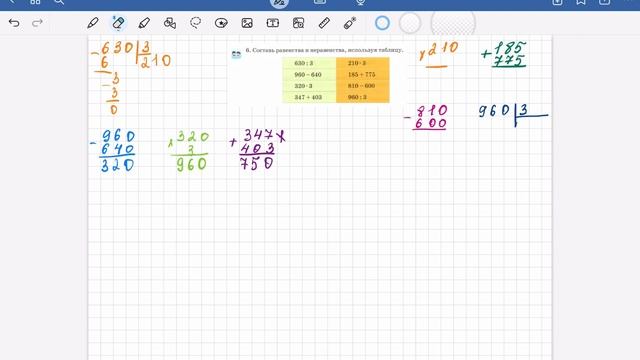Select the Lasso selection tool
This screenshot has width=640, height=360.
196,23
